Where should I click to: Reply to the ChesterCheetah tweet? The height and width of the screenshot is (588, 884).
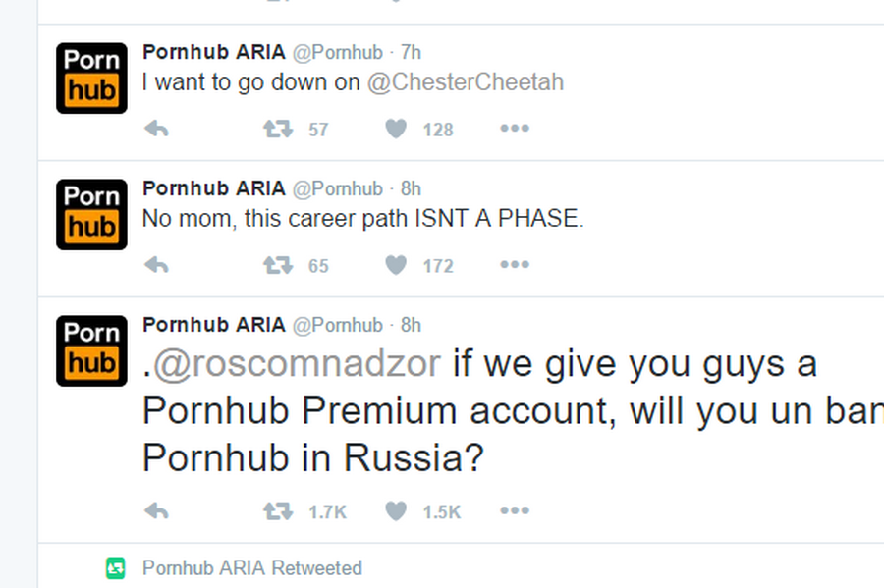(x=156, y=129)
